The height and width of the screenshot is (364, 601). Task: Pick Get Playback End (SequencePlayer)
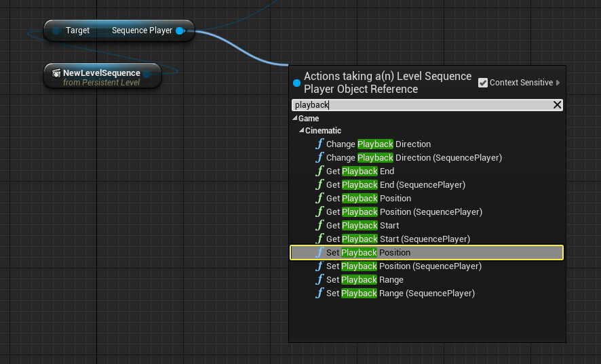click(395, 185)
